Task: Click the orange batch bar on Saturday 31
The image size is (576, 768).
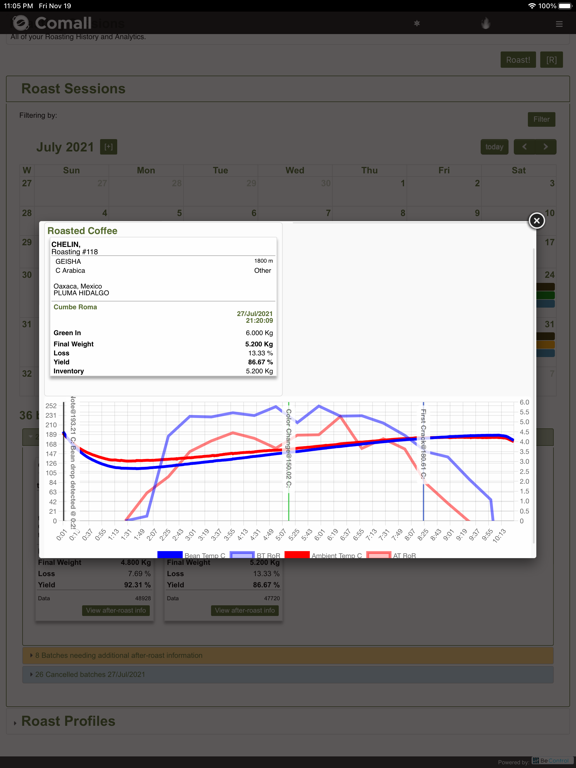Action: point(546,344)
